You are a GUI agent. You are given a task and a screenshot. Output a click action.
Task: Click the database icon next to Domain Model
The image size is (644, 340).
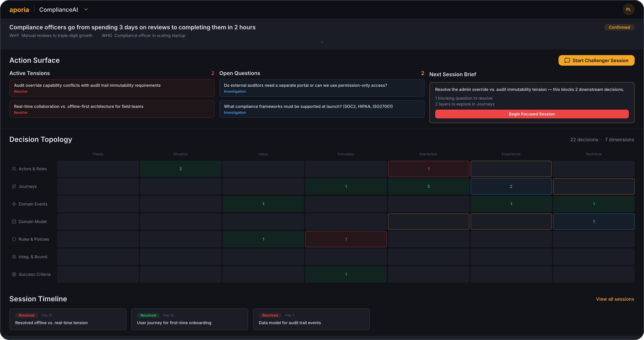[x=14, y=221]
